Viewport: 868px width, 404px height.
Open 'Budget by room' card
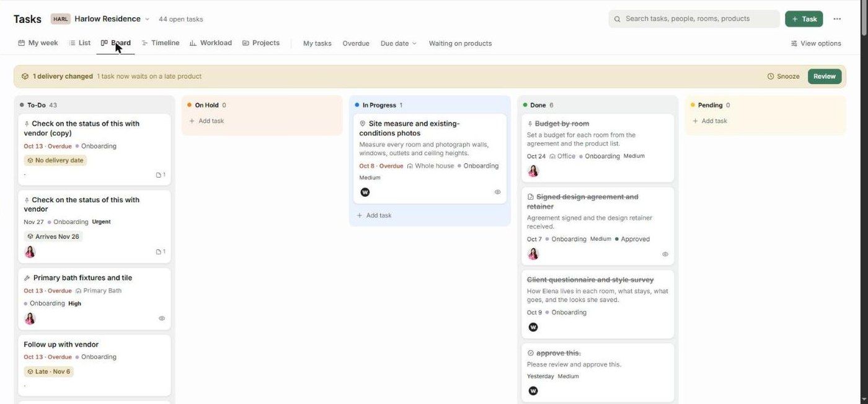598,148
